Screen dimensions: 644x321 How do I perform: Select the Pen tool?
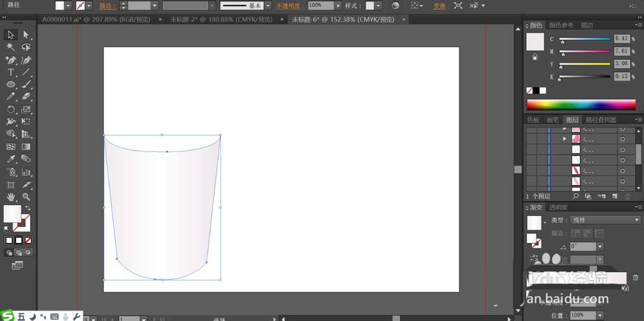click(x=11, y=60)
